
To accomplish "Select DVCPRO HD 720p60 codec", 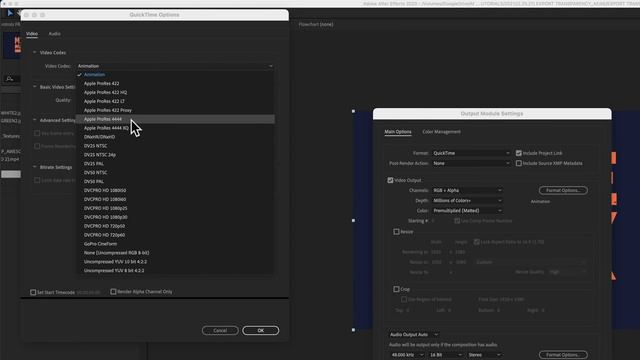I will [x=175, y=235].
